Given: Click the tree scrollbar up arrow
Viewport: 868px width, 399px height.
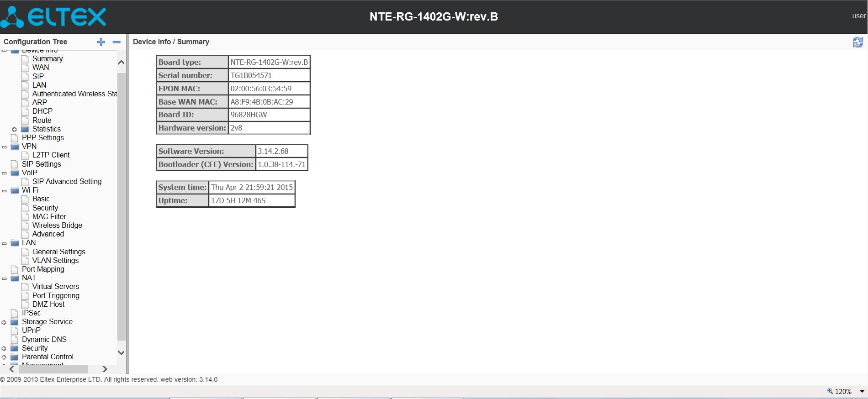Looking at the screenshot, I should coord(121,63).
